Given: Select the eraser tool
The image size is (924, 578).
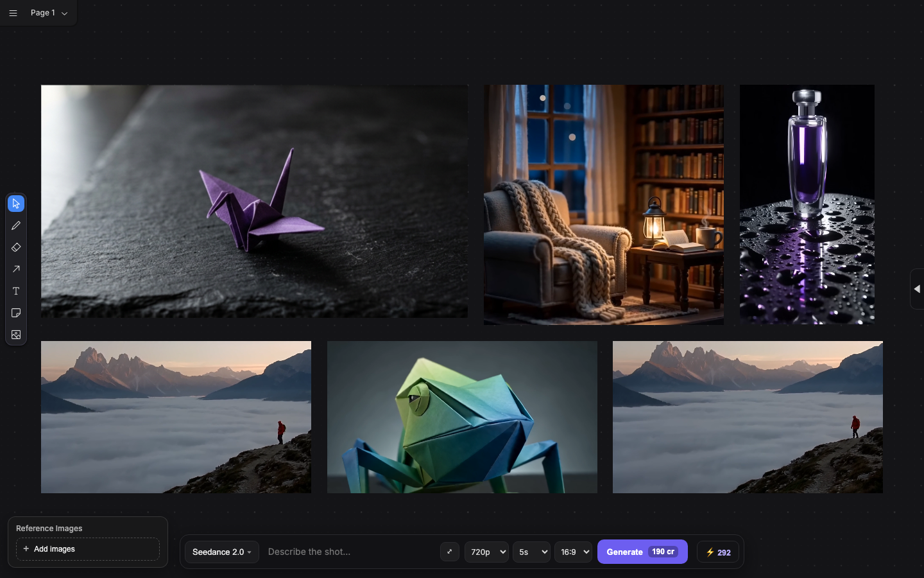Looking at the screenshot, I should tap(16, 247).
